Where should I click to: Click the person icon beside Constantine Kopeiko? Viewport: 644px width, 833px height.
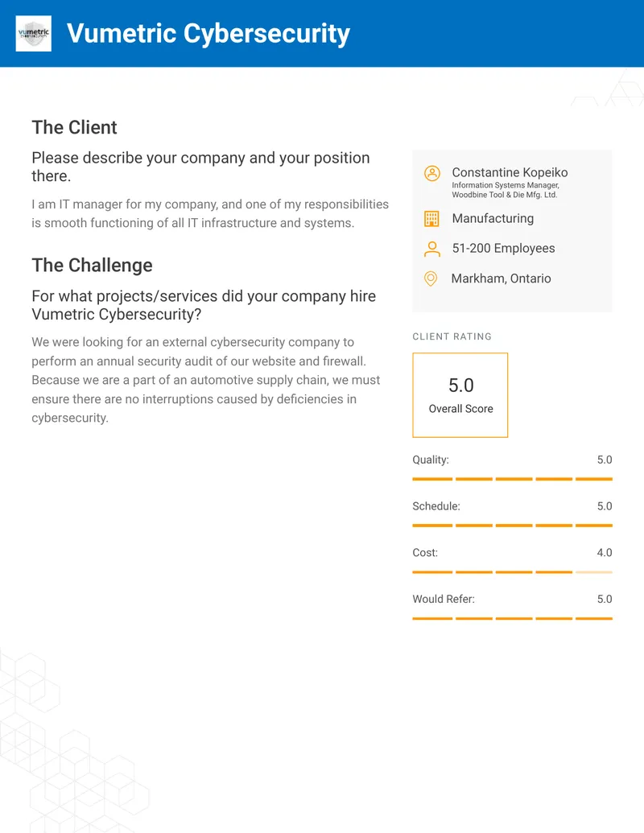432,173
